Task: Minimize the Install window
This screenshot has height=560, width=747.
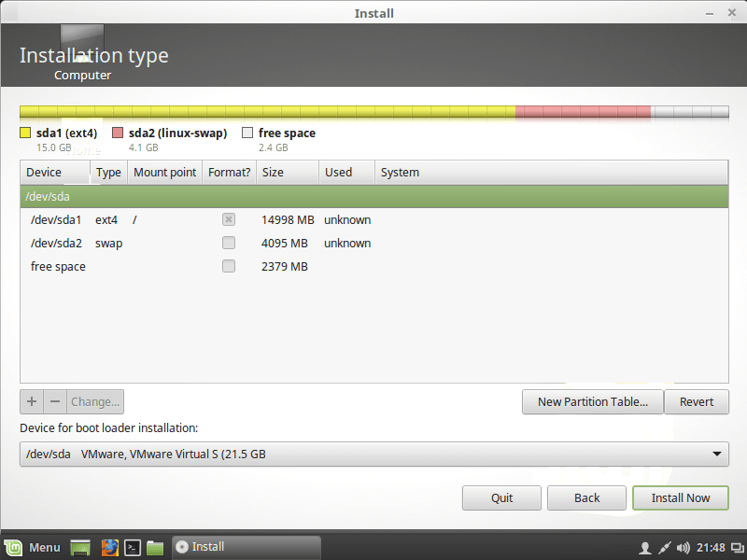Action: 710,13
